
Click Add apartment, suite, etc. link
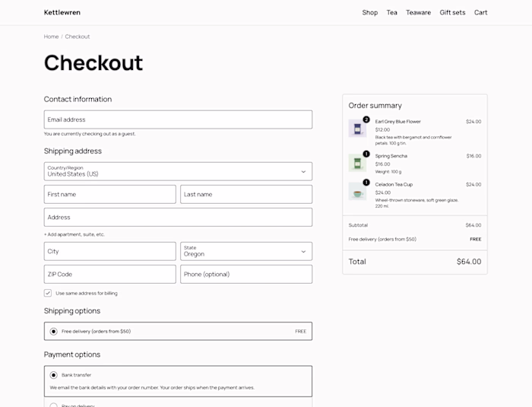(x=74, y=234)
